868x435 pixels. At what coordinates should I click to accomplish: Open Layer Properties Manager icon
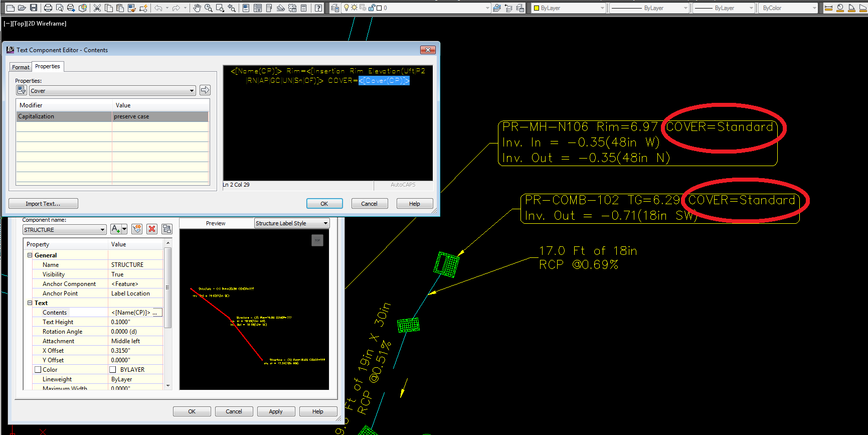(x=335, y=8)
